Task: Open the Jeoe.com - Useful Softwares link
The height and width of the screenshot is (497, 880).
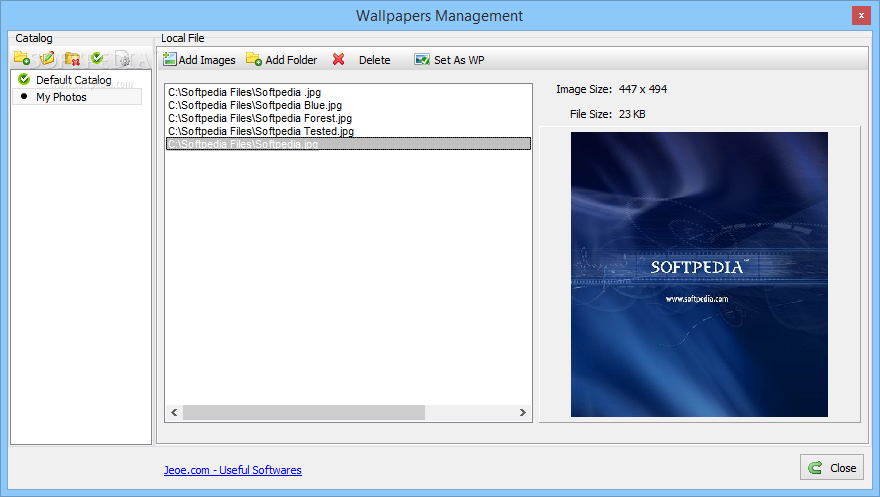Action: pos(232,470)
